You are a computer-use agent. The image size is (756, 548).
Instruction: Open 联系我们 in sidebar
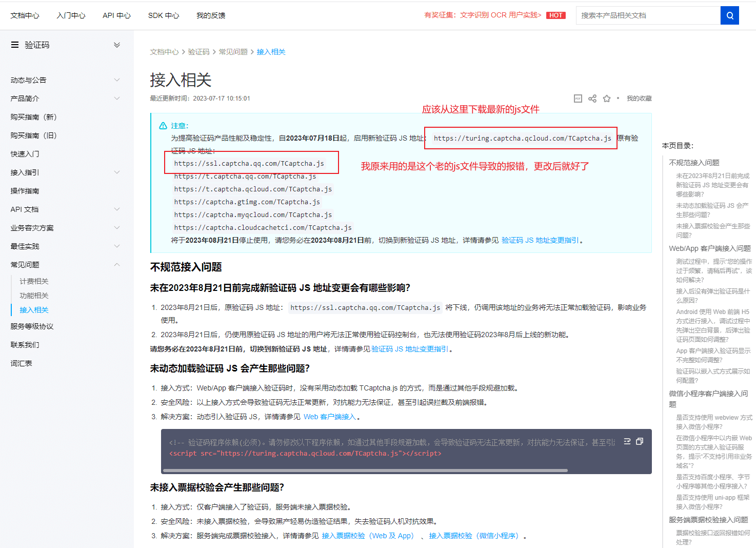pos(25,345)
